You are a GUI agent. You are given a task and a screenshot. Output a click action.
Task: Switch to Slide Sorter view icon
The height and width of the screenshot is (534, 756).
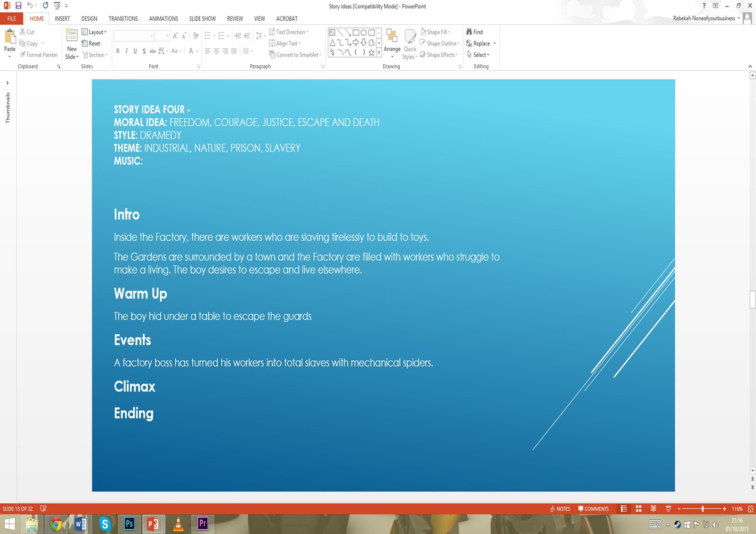coord(638,509)
